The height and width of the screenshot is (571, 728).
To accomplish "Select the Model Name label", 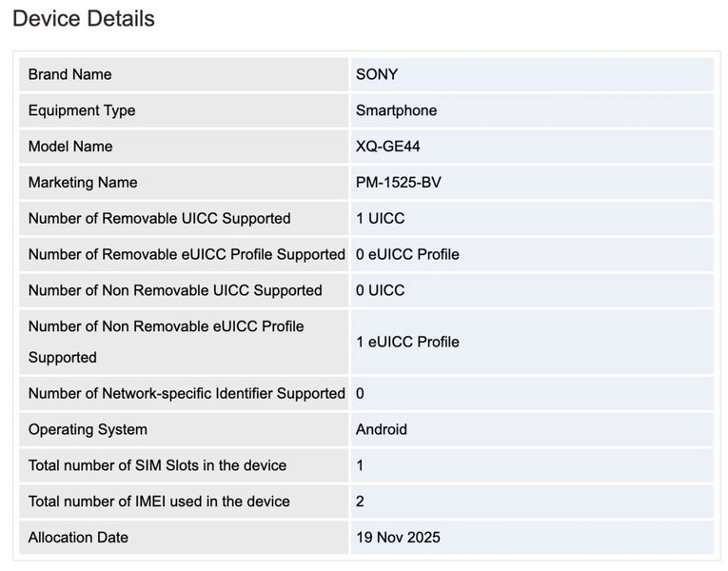I will (x=70, y=147).
